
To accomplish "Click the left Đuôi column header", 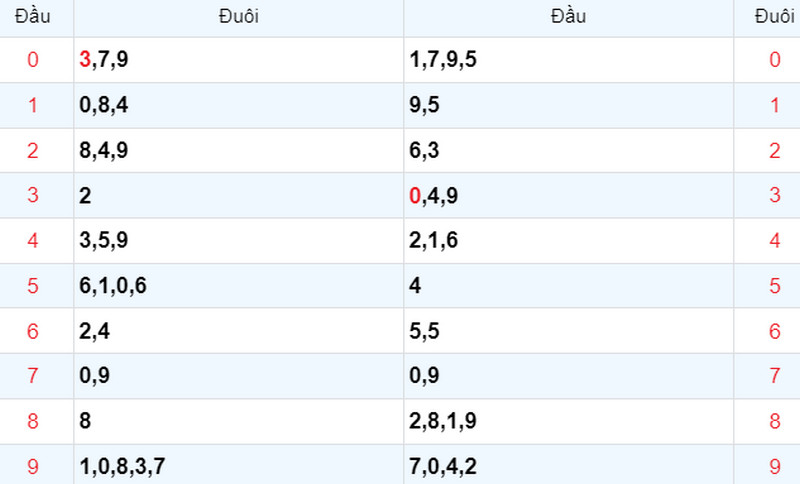I will point(239,17).
